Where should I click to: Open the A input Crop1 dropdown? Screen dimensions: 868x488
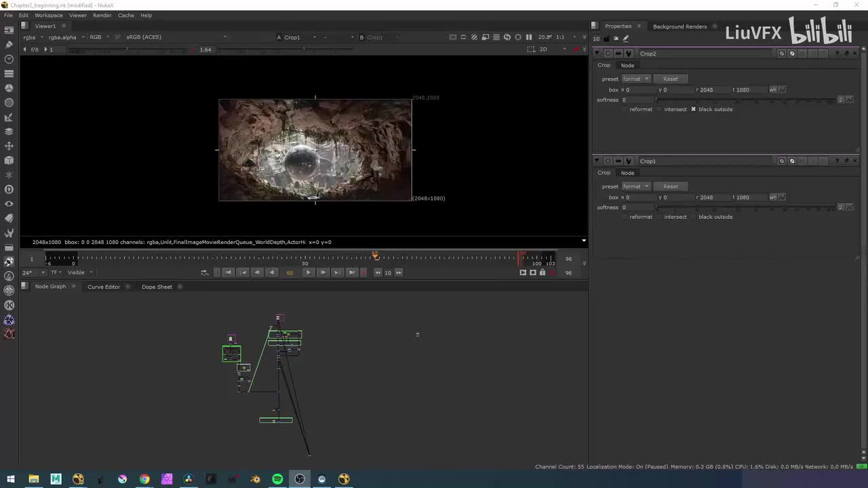301,37
